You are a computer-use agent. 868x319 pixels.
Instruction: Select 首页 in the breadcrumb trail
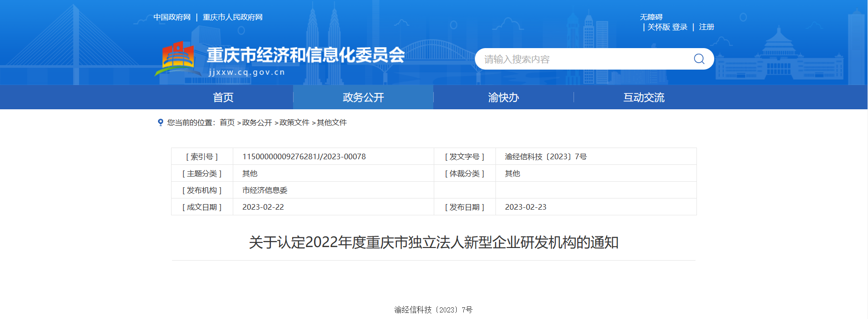pos(227,122)
